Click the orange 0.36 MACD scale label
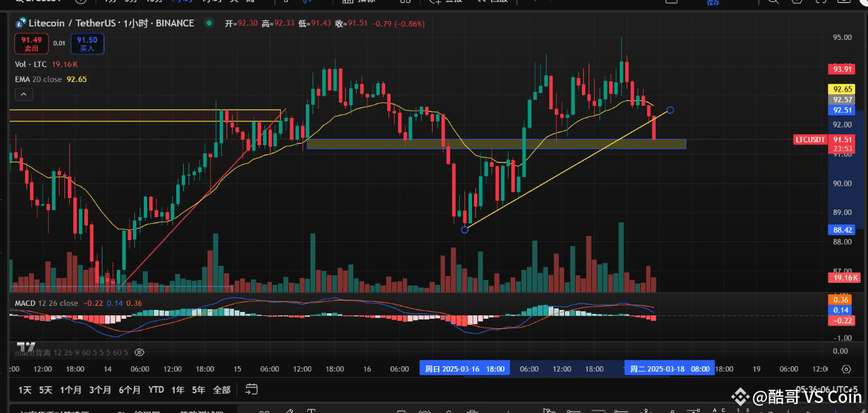 842,300
